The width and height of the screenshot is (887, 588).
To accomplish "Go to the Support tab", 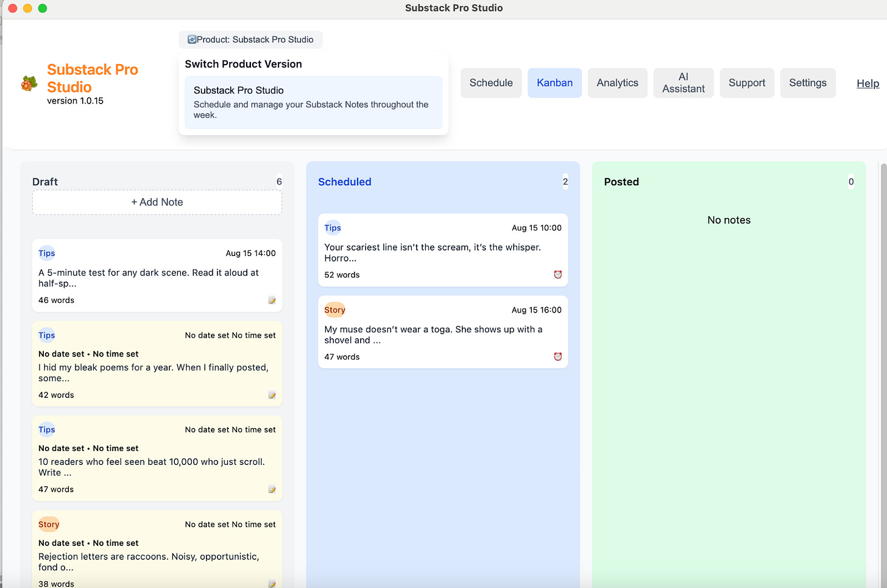I will [x=747, y=83].
